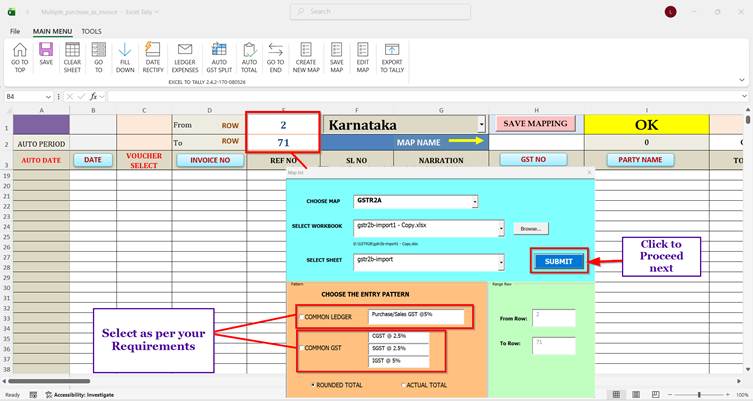Click the IGST @ 5% field
The image size is (753, 401).
click(399, 362)
